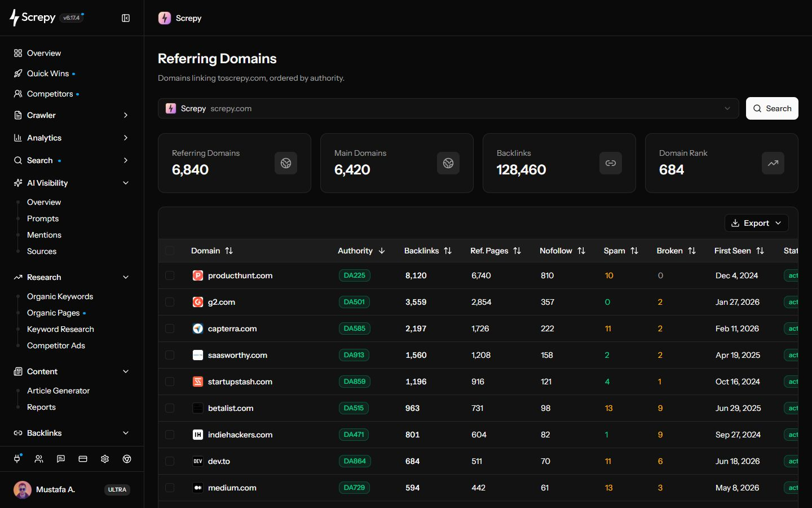This screenshot has width=812, height=508.
Task: Open integrations plug icon in bottom bar
Action: tap(17, 459)
